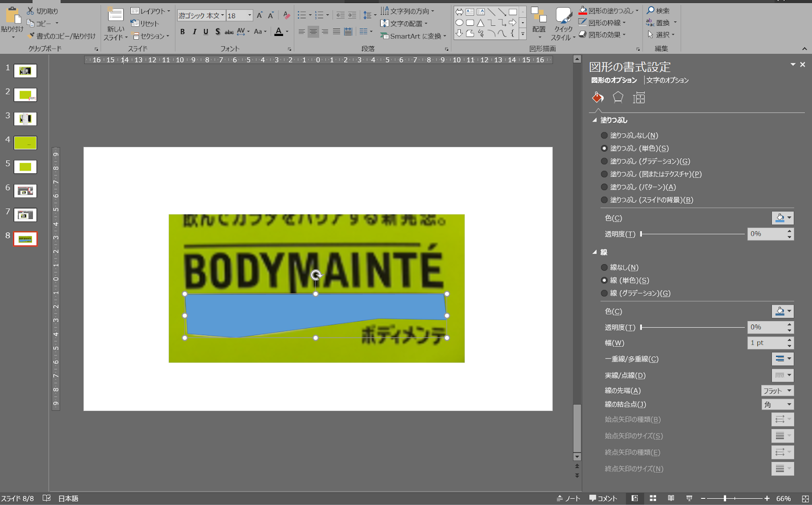Select the Fill & Line paint bucket icon
812x505 pixels.
[597, 97]
